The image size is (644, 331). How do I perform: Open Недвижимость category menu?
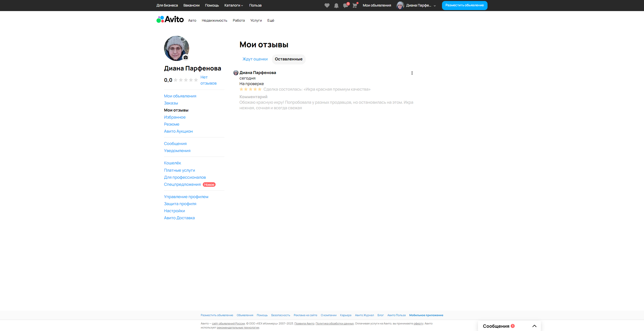214,20
